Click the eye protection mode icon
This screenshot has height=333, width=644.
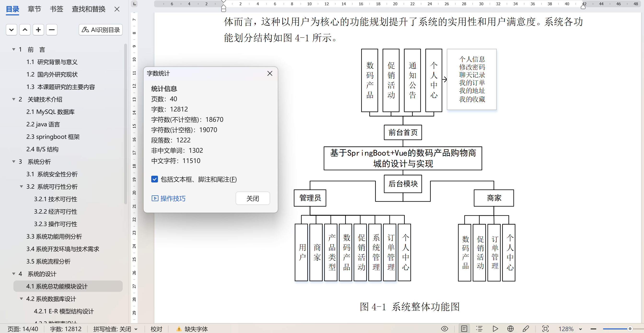point(444,329)
